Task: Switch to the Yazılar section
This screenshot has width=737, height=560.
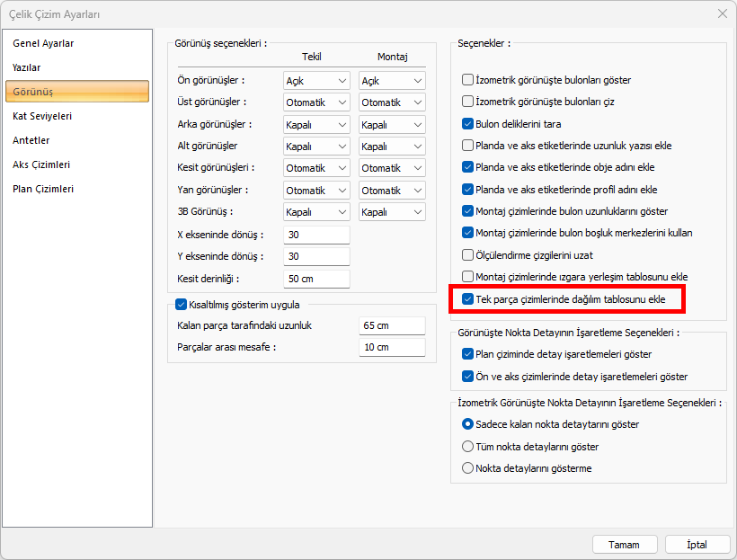Action: tap(27, 67)
